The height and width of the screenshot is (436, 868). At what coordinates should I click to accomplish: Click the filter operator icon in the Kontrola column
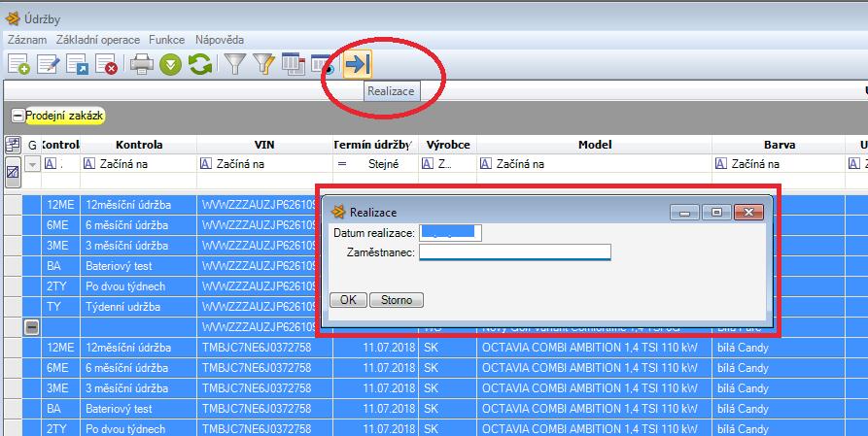point(89,164)
